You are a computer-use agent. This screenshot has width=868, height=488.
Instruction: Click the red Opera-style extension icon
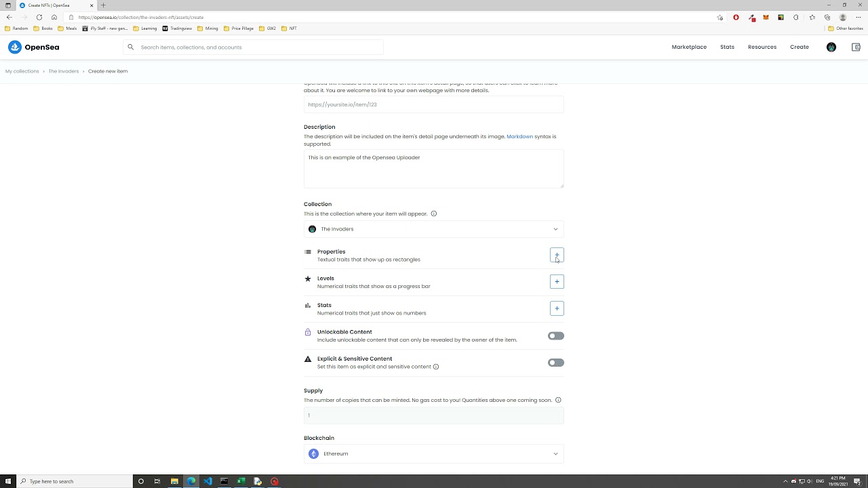736,18
